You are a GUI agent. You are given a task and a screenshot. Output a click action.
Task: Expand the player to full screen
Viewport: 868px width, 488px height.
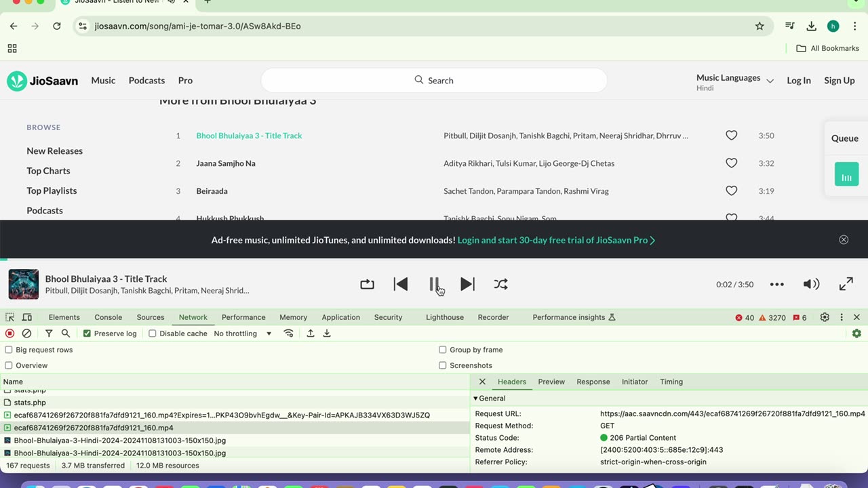pyautogui.click(x=846, y=285)
